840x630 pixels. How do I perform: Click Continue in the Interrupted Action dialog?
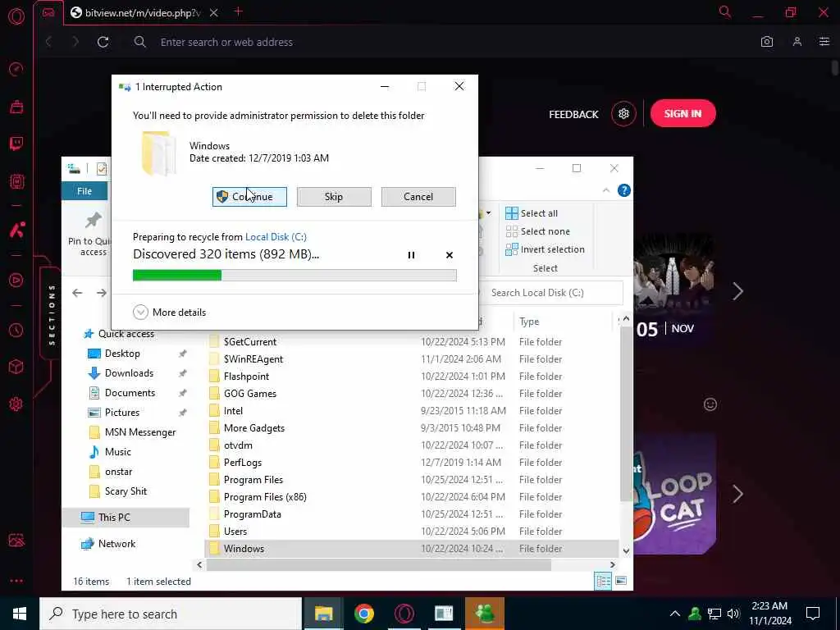(x=249, y=197)
